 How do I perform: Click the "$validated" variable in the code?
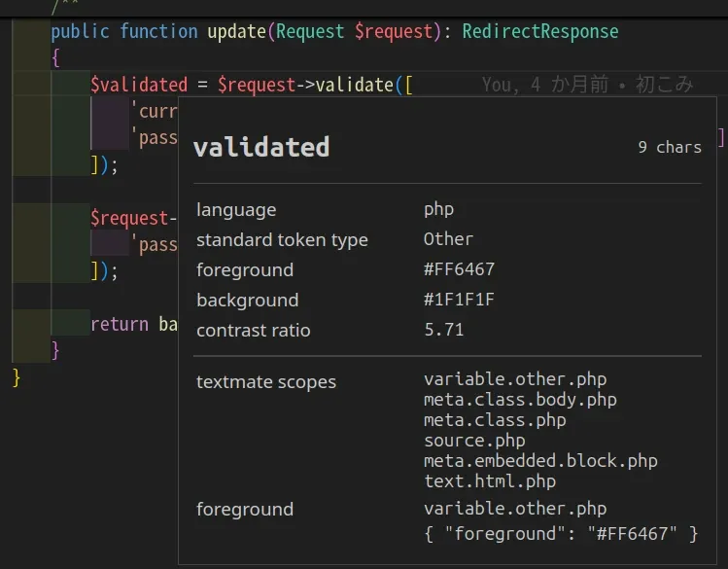139,85
